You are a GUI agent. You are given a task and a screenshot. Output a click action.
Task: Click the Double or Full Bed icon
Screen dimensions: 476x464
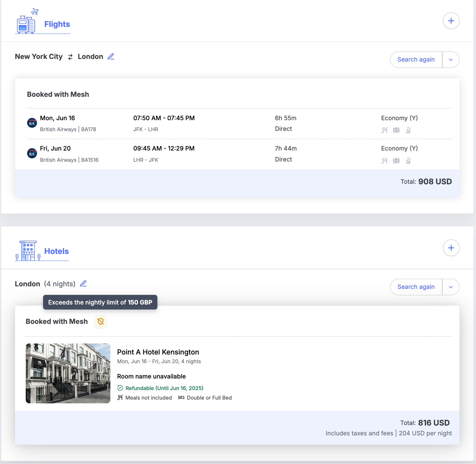(x=181, y=398)
